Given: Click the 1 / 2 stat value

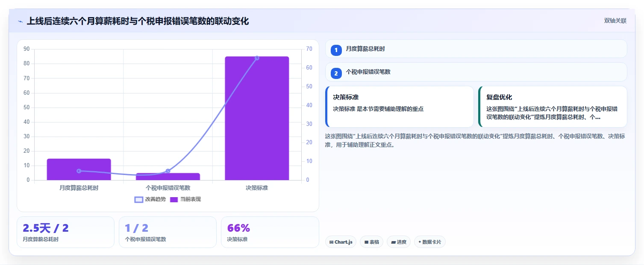Looking at the screenshot, I should 136,228.
